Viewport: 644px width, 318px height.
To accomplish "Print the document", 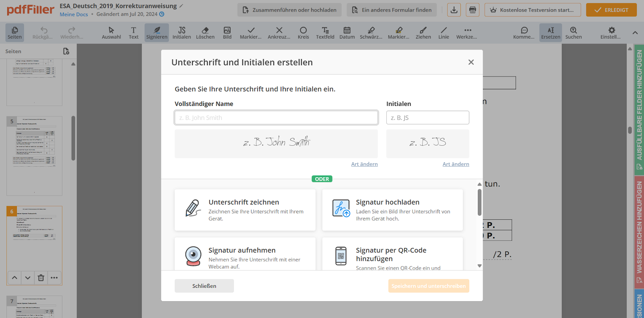I will coord(473,10).
